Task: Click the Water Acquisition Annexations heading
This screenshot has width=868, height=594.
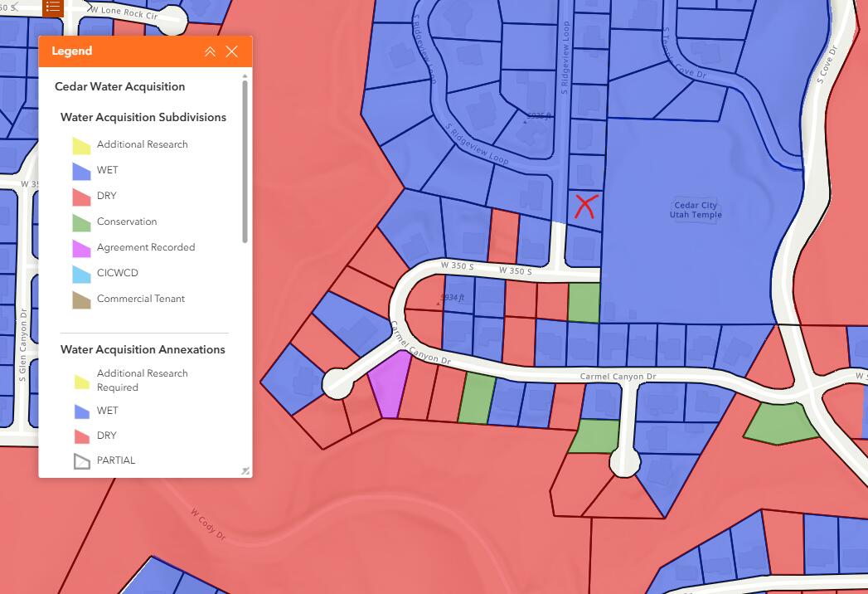Action: (x=143, y=350)
